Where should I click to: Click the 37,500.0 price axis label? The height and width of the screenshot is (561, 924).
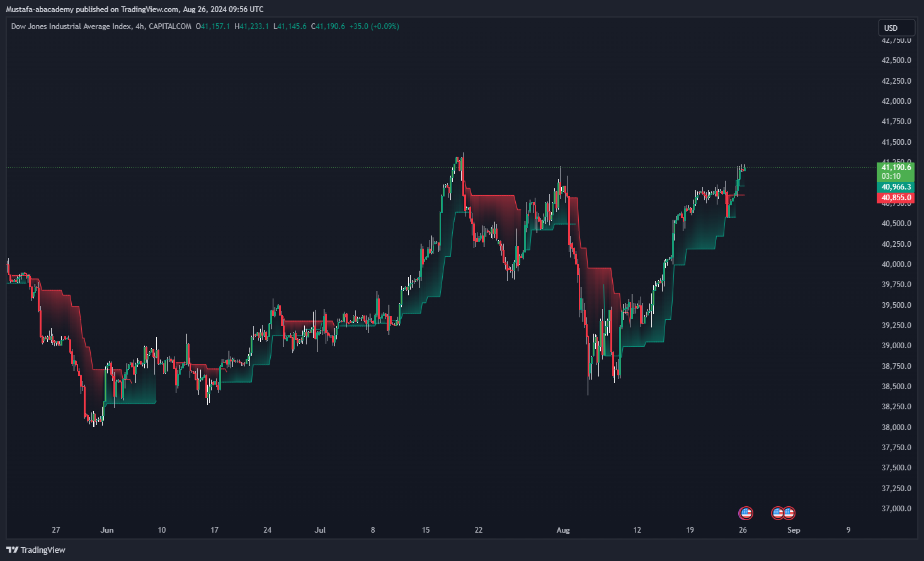point(896,468)
